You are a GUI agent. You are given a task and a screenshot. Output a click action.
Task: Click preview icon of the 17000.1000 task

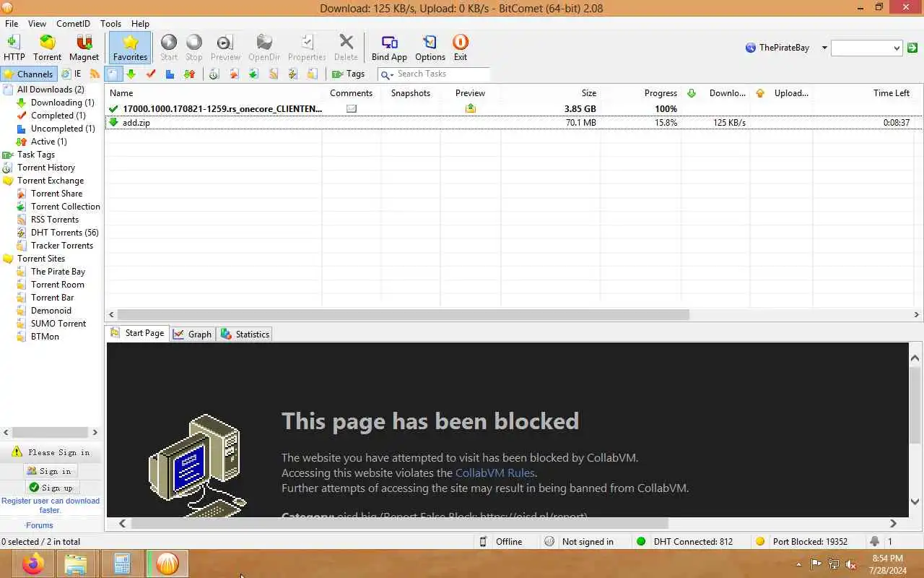(471, 108)
